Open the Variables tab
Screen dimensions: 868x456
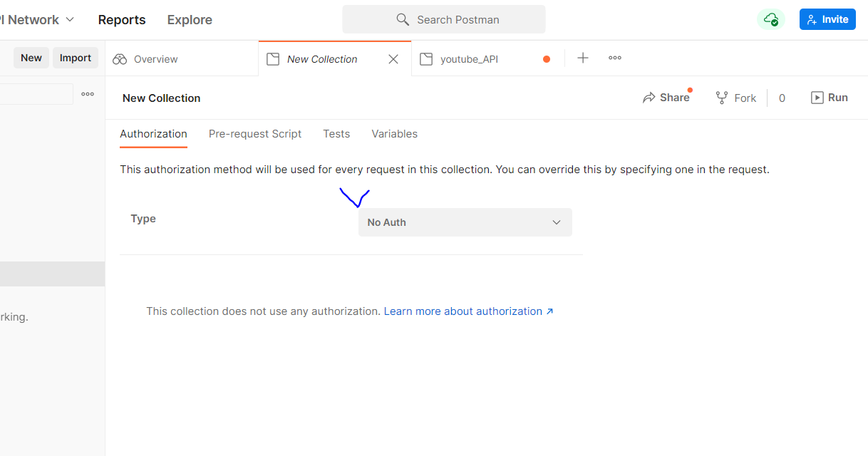click(x=395, y=134)
